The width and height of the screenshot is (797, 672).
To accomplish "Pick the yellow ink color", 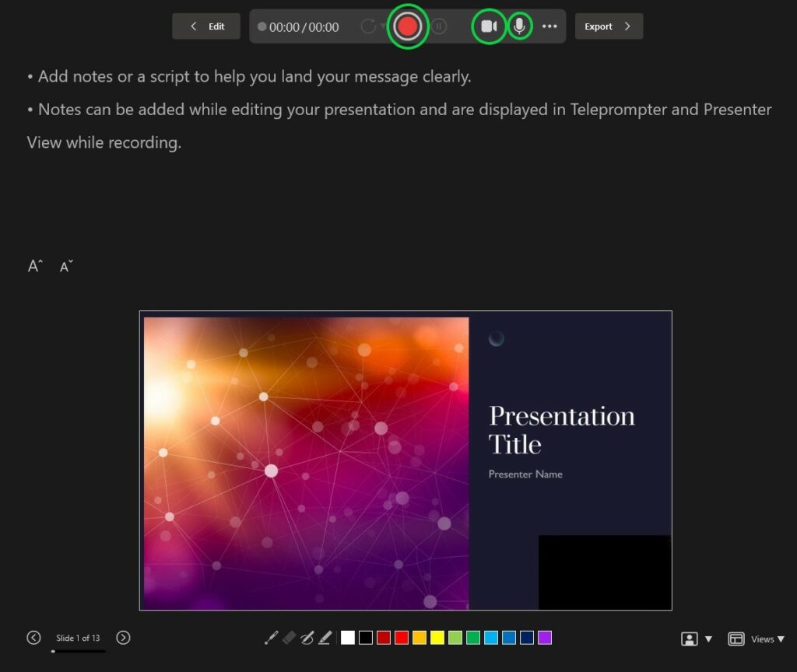I will click(437, 638).
